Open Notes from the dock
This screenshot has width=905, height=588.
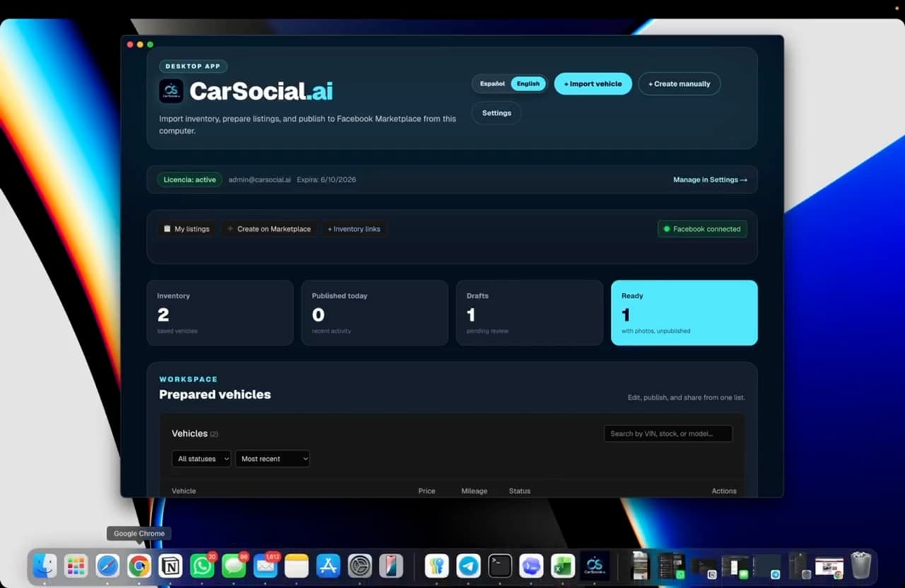tap(297, 565)
